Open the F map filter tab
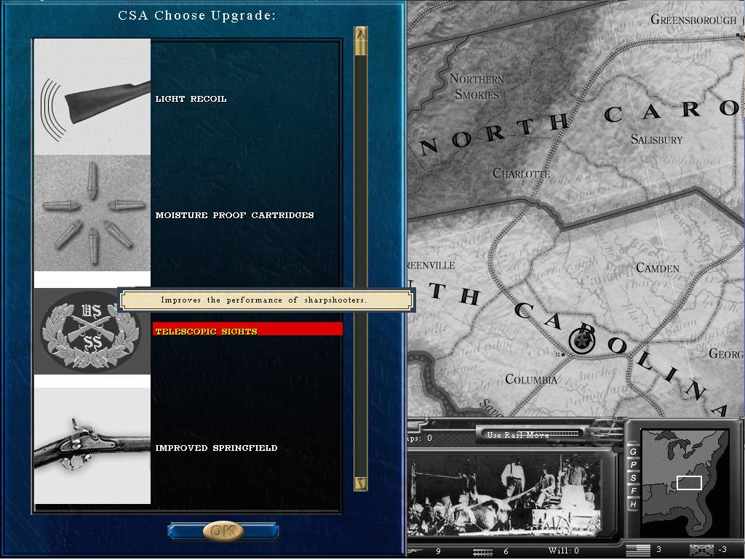745x560 pixels. [x=633, y=491]
